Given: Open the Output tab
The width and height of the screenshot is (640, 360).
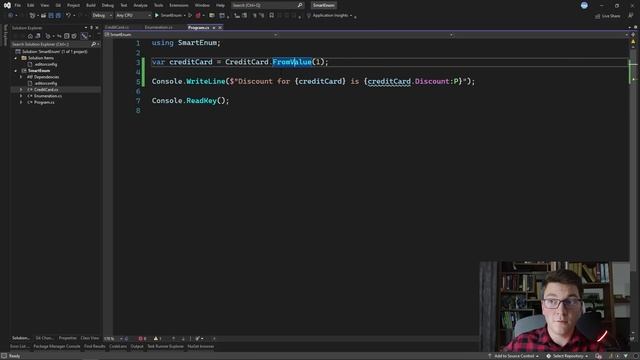Looking at the screenshot, I should click(137, 347).
